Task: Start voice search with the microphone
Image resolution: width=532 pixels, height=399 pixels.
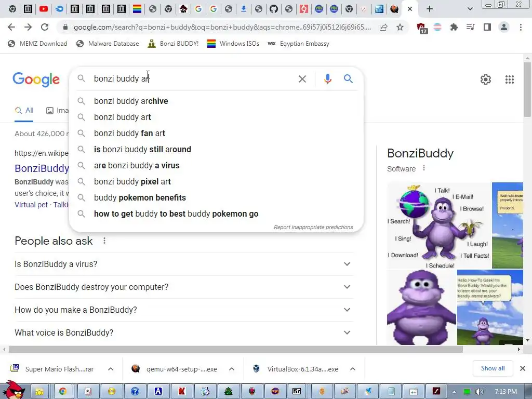Action: coord(327,79)
